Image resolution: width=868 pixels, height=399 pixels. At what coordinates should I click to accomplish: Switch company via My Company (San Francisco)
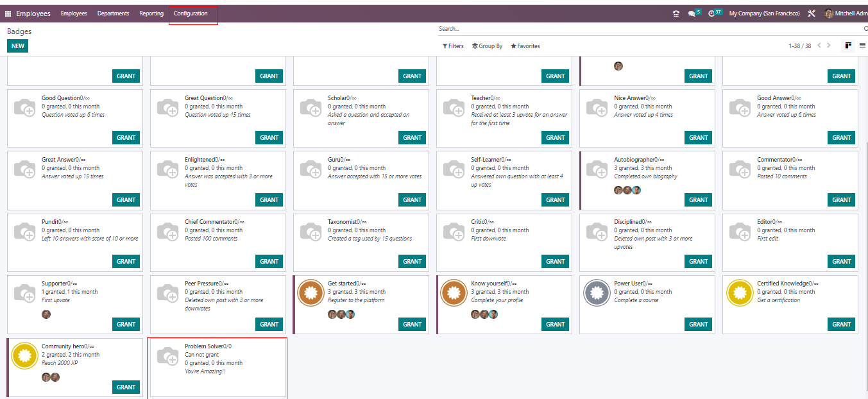point(764,13)
